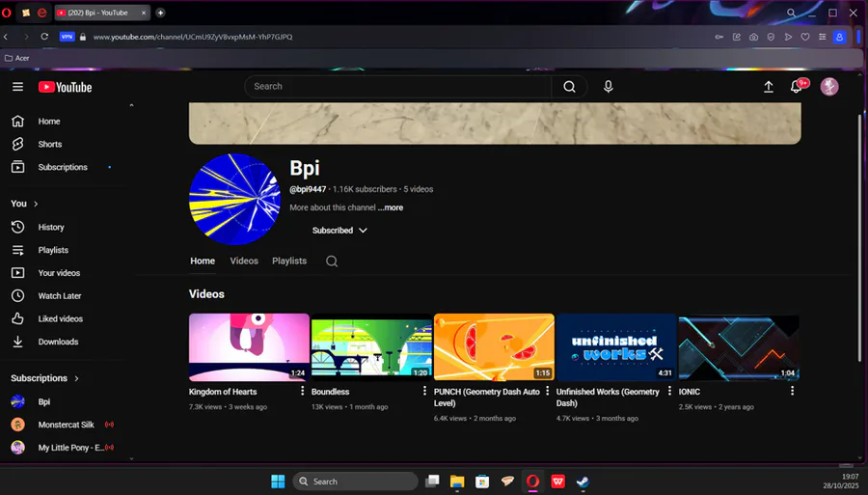Open a new browser tab
This screenshot has height=495, width=868.
(160, 13)
